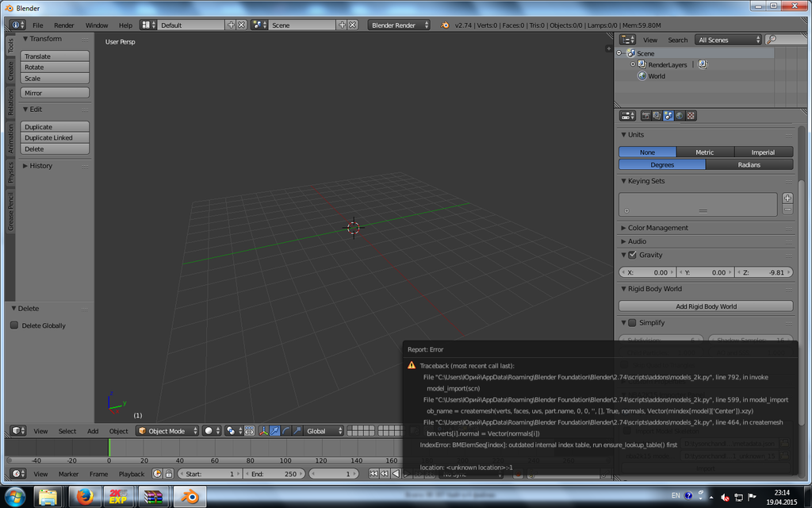Switch rotation units to Radians
Image resolution: width=812 pixels, height=508 pixels.
click(749, 164)
